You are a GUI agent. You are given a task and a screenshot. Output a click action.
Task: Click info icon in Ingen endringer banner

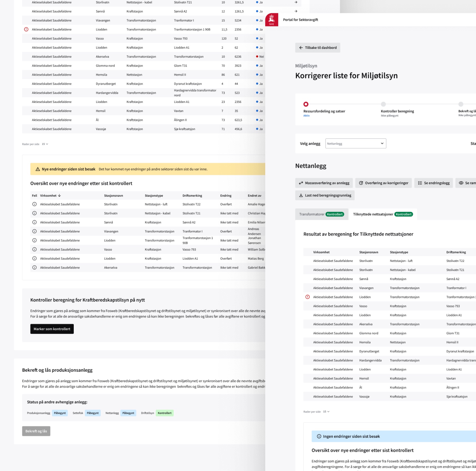click(x=319, y=436)
